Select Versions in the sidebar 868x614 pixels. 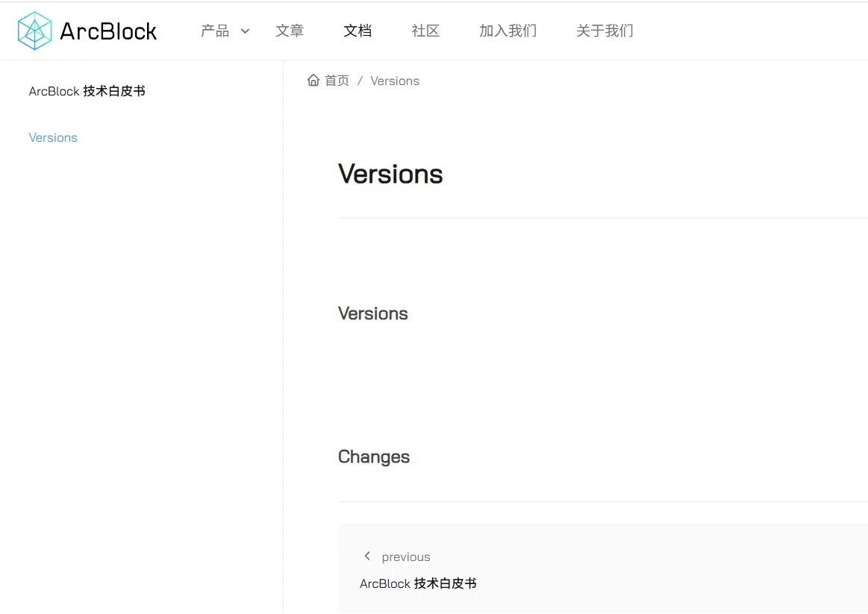pyautogui.click(x=53, y=137)
